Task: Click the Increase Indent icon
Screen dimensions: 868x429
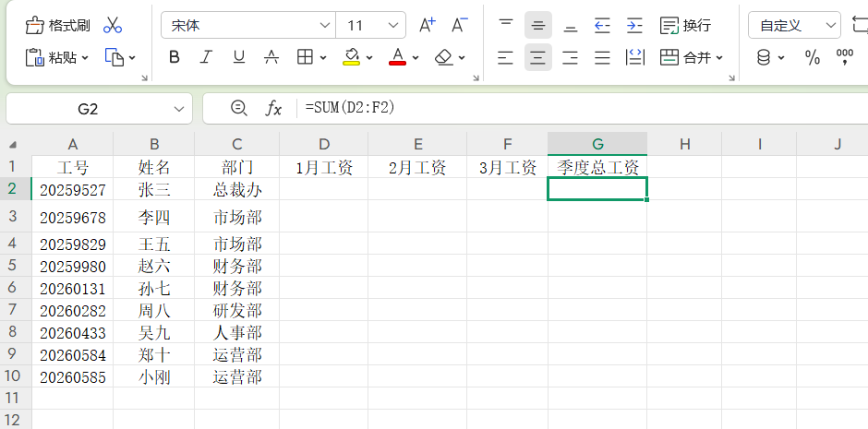Action: coord(634,25)
